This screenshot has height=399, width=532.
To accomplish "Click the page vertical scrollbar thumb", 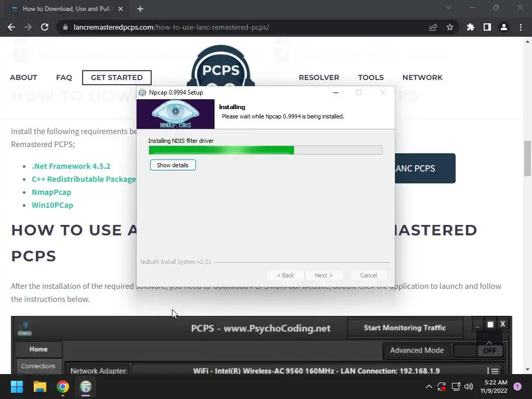I will point(527,158).
